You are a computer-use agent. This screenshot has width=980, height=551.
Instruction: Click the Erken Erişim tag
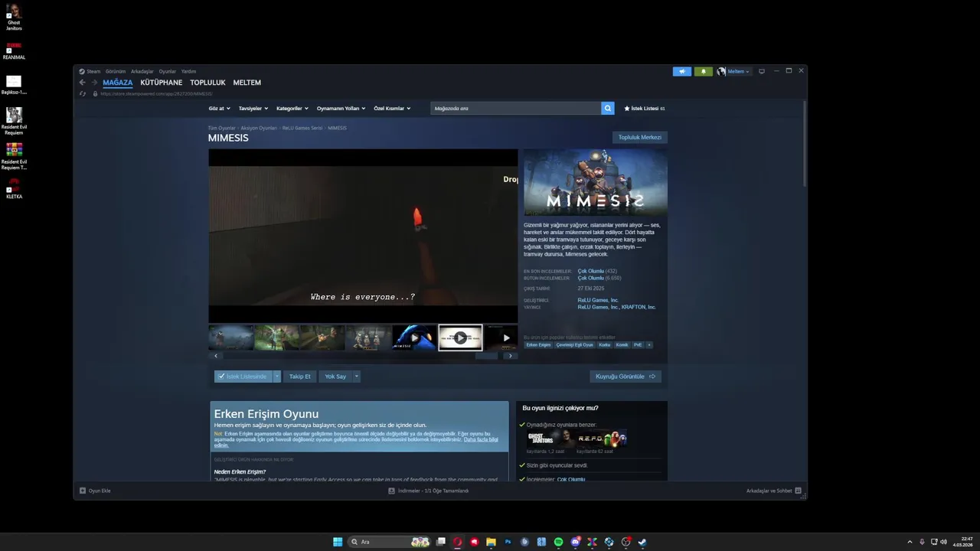538,345
